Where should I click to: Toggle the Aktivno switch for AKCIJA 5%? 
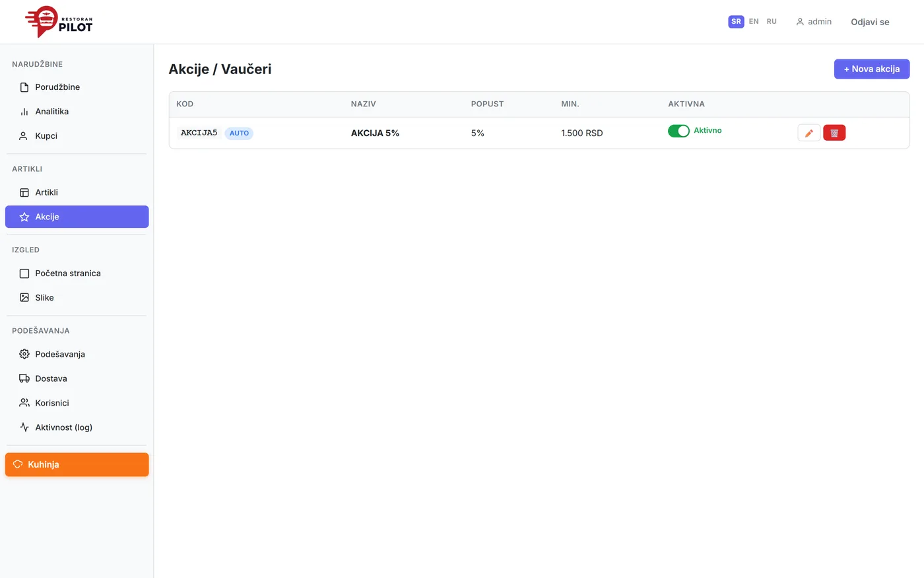[678, 131]
